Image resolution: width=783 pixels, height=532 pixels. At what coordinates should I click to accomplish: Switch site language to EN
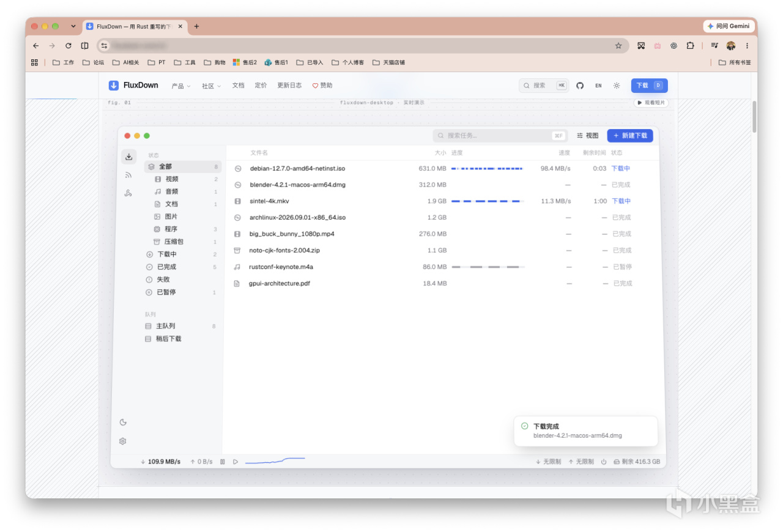click(x=598, y=86)
